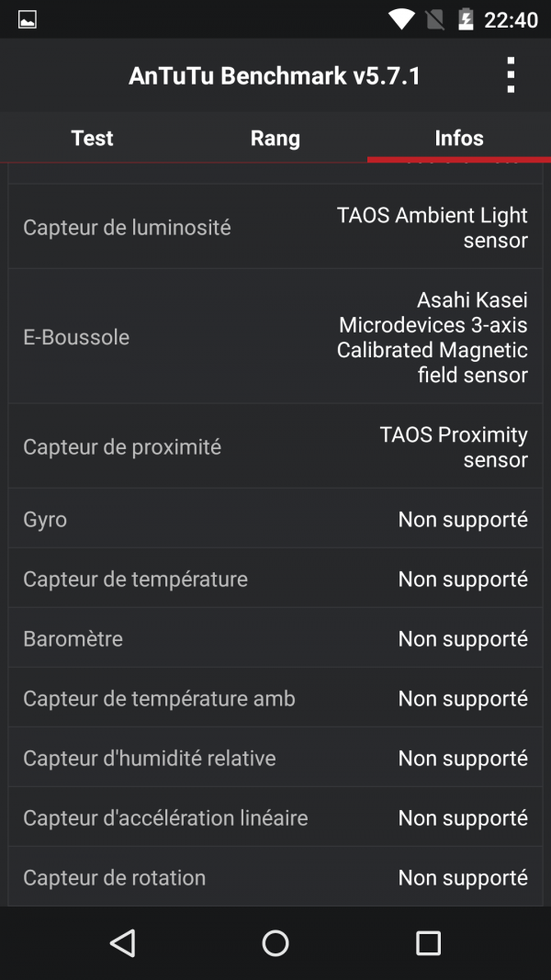Screen dimensions: 551x980
Task: Switch to the Rang tab
Action: pyautogui.click(x=275, y=138)
